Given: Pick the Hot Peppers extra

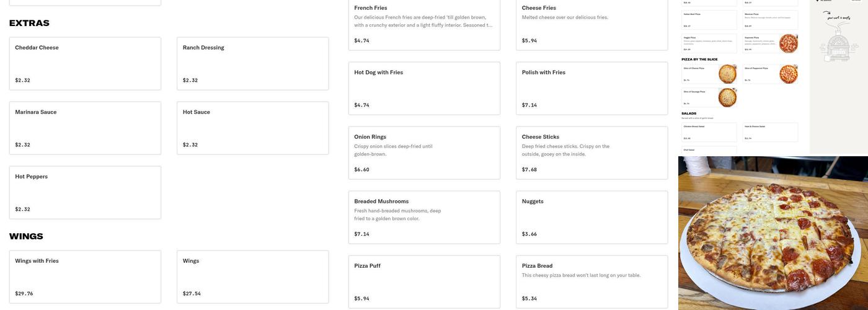Looking at the screenshot, I should pyautogui.click(x=85, y=192).
